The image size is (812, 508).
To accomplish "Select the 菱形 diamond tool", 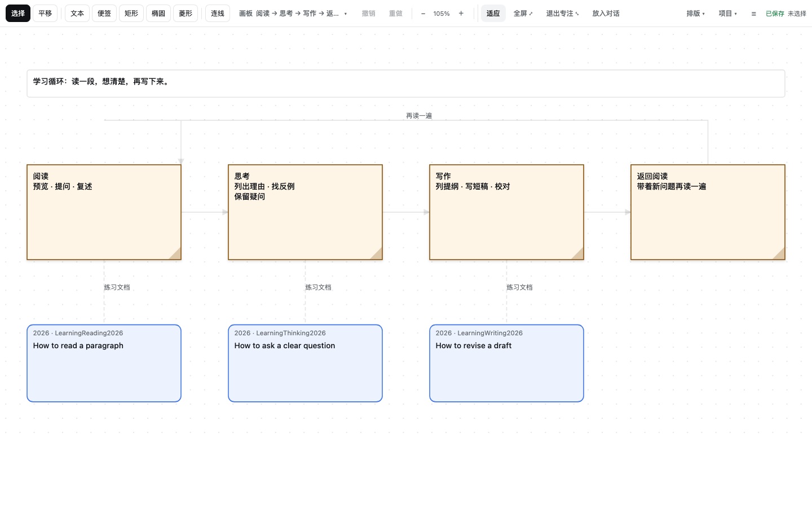I will click(186, 14).
